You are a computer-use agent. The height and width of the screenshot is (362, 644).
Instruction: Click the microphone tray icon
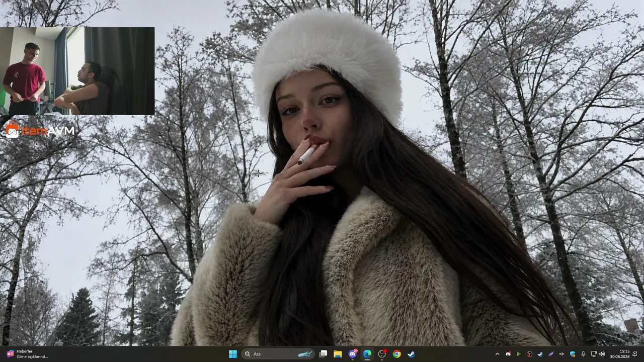tap(583, 354)
